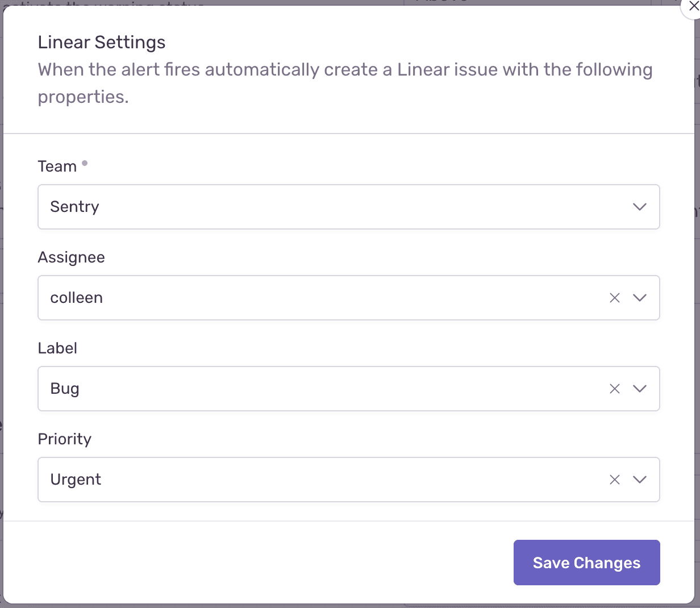700x608 pixels.
Task: Clear the Assignee selection with the X icon
Action: [614, 298]
